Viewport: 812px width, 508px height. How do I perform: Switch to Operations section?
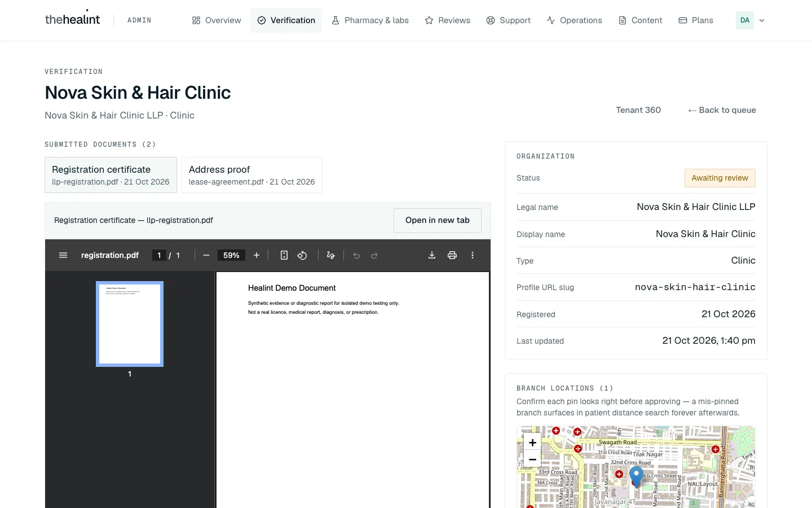coord(575,20)
